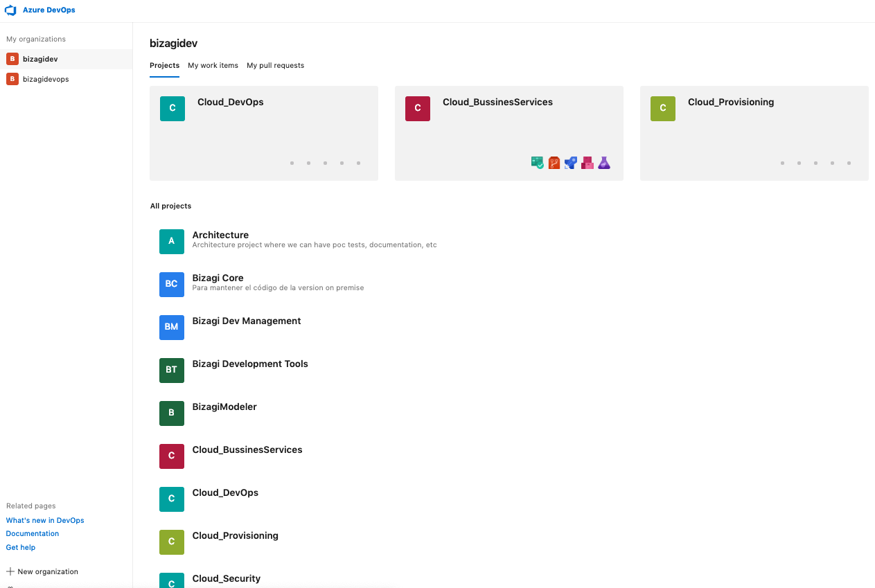Click Architecture project description text
This screenshot has height=588, width=875.
click(x=315, y=245)
